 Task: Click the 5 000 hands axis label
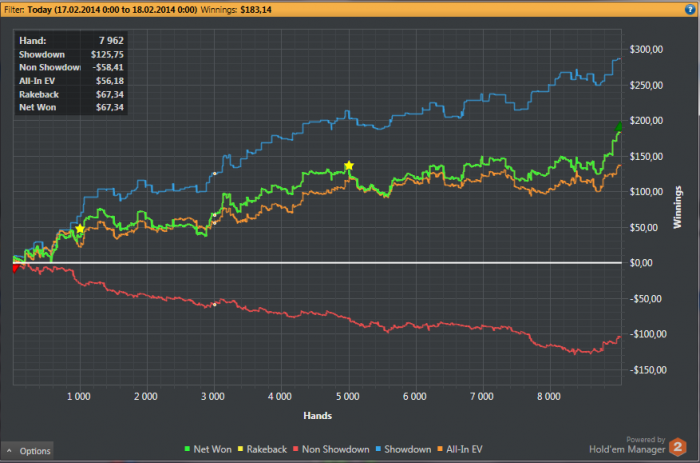tap(347, 396)
